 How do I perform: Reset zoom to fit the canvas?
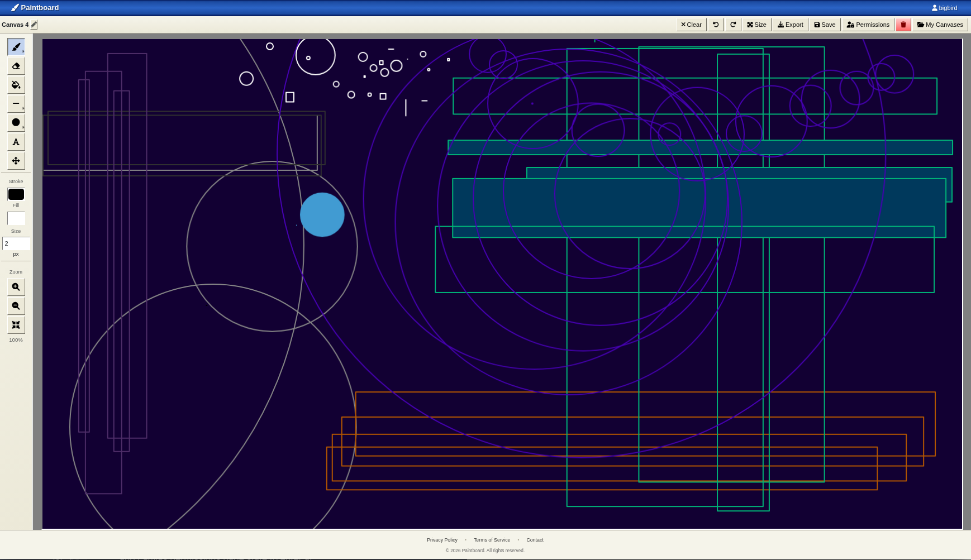(16, 324)
